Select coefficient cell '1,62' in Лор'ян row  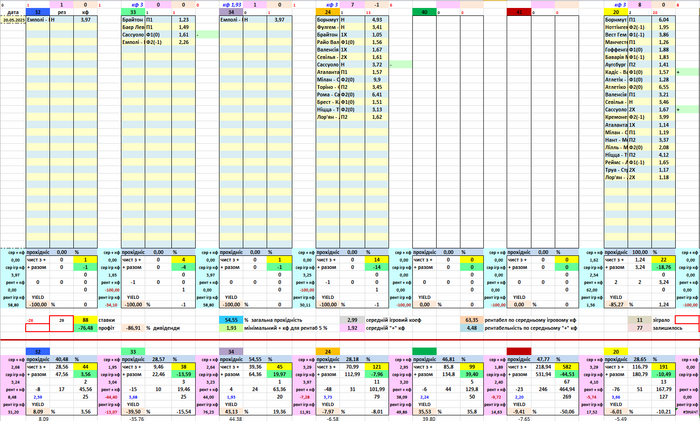coord(377,117)
